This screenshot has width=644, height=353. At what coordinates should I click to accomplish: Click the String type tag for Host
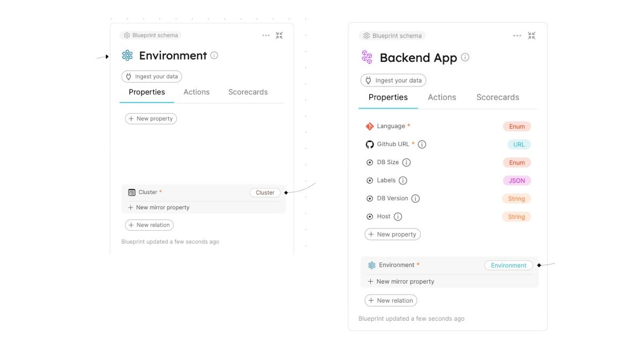pyautogui.click(x=516, y=217)
